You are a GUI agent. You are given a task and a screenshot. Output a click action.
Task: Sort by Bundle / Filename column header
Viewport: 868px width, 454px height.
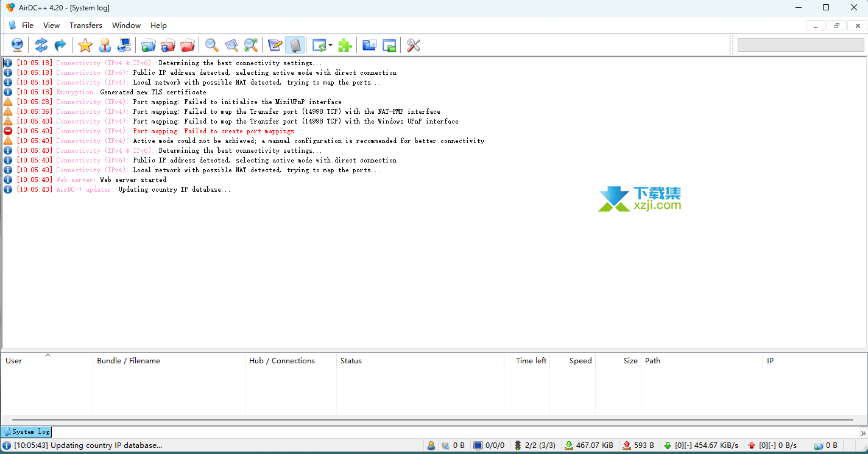click(x=169, y=361)
